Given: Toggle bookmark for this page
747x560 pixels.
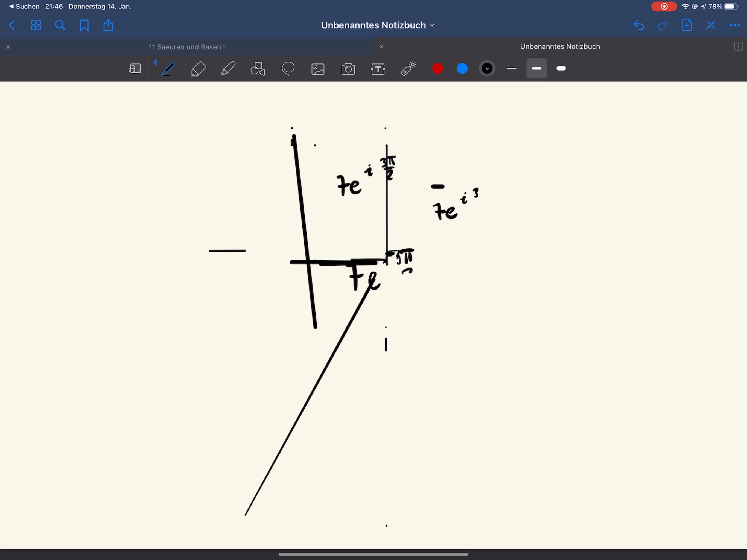Looking at the screenshot, I should [84, 25].
